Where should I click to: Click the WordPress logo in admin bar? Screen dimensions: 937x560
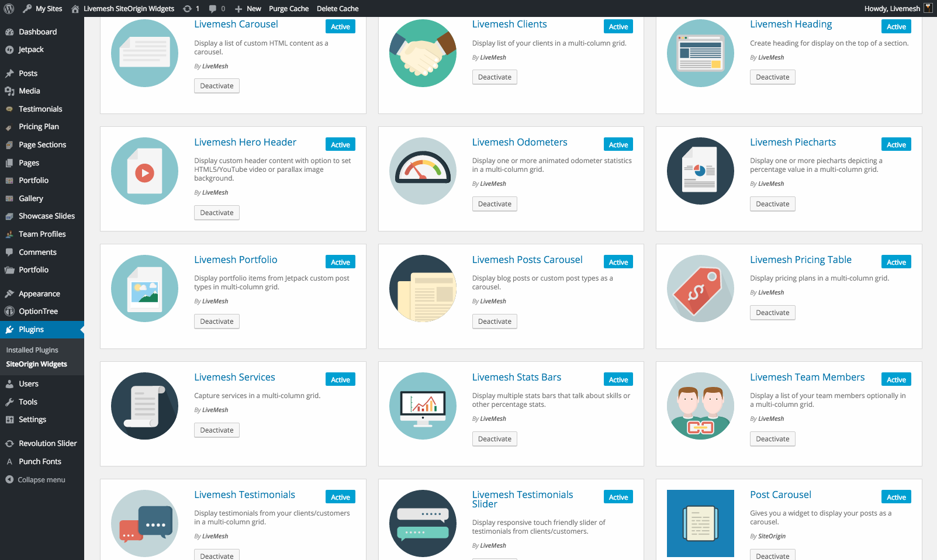[9, 9]
